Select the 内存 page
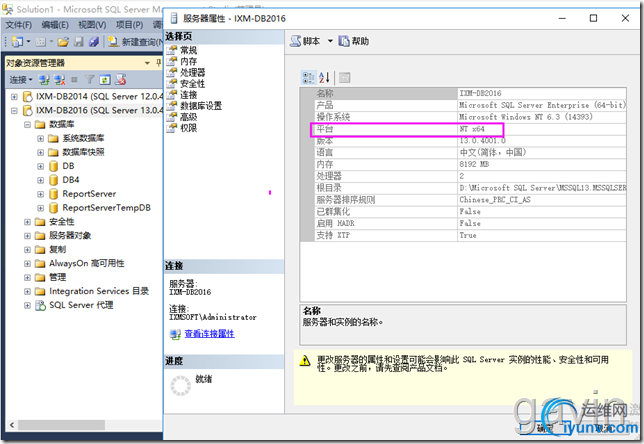Image resolution: width=644 pixels, height=444 pixels. tap(189, 61)
